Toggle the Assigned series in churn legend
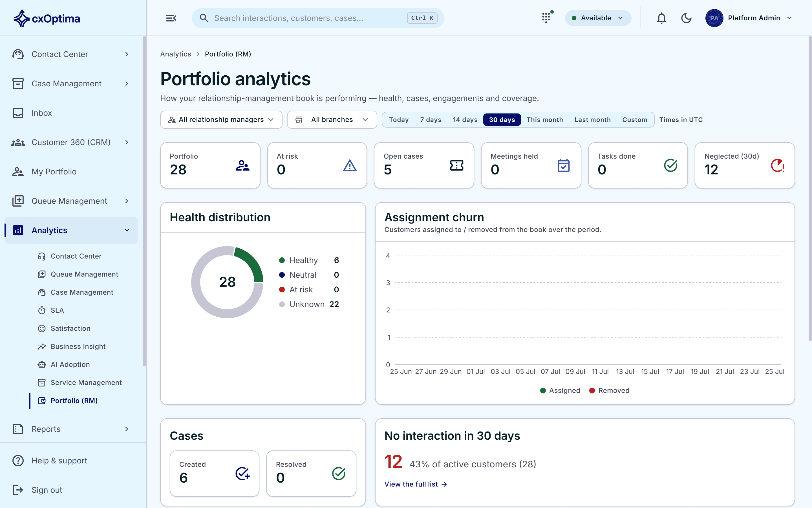Image resolution: width=812 pixels, height=508 pixels. coord(560,390)
